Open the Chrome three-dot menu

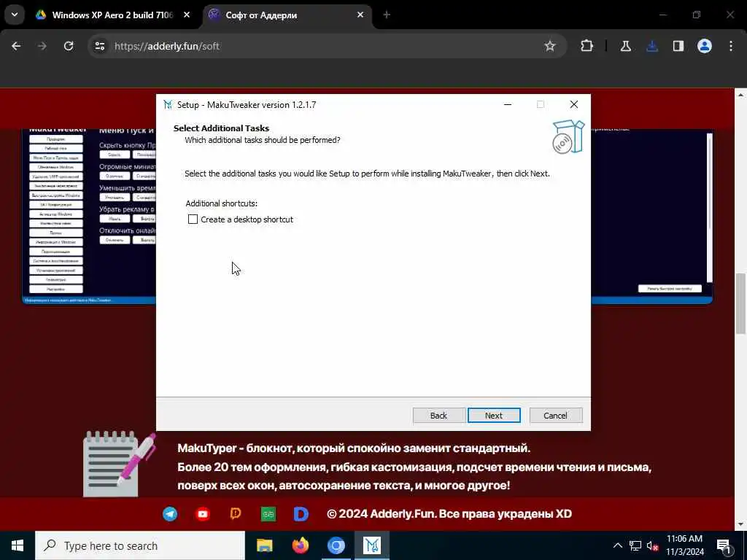pyautogui.click(x=731, y=46)
